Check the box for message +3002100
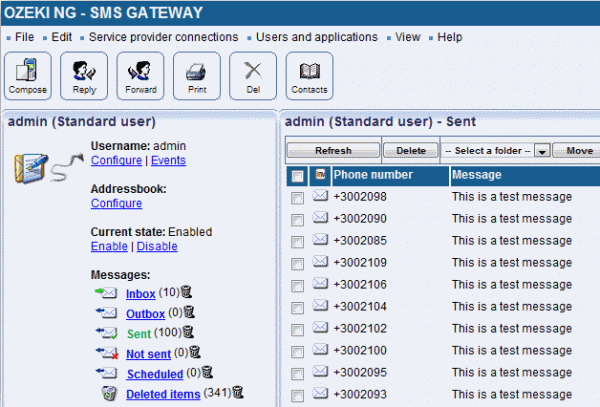Viewport: 600px width, 407px height. [x=297, y=352]
